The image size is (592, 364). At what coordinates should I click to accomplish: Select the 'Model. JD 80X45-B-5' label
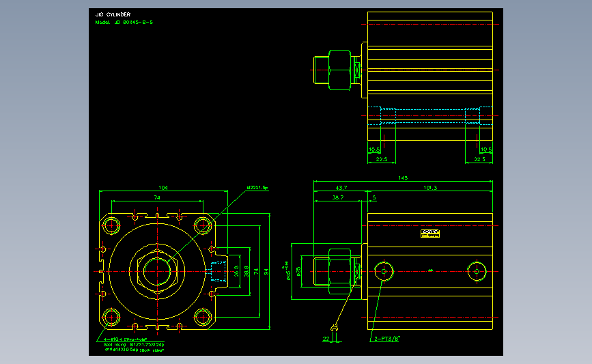[124, 23]
